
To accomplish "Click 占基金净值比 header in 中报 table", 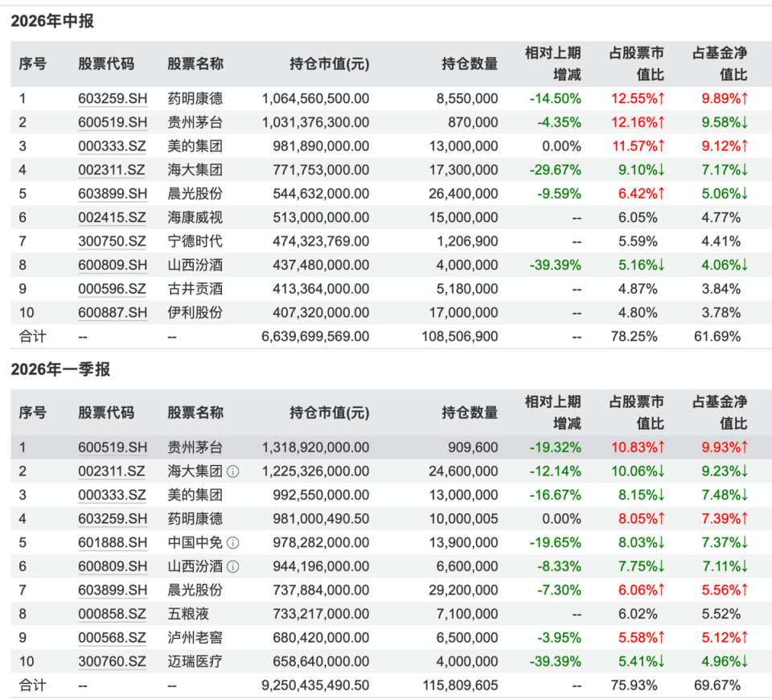I will (x=720, y=64).
